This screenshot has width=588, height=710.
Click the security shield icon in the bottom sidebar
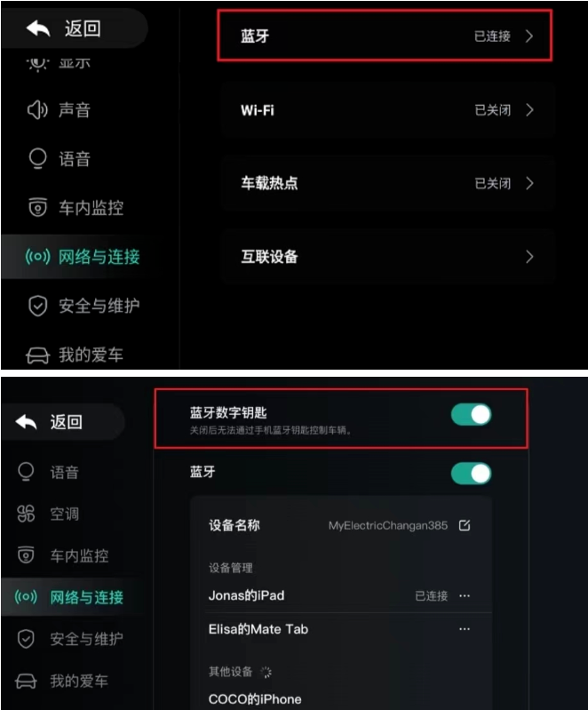[x=26, y=639]
